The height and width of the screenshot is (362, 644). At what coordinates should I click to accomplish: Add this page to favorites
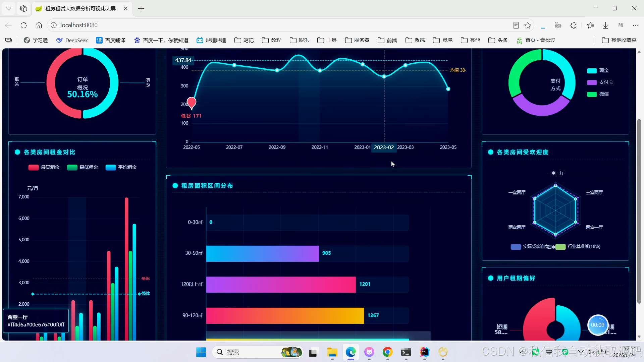coord(528,25)
